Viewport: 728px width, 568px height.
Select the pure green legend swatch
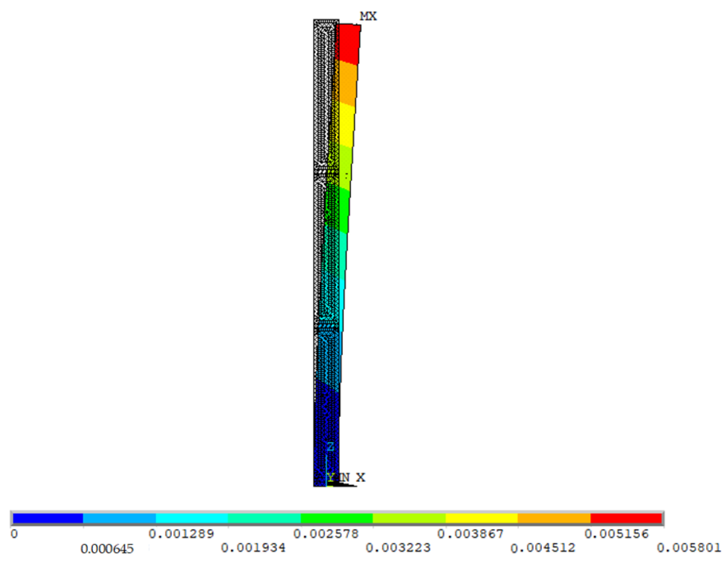coord(337,518)
